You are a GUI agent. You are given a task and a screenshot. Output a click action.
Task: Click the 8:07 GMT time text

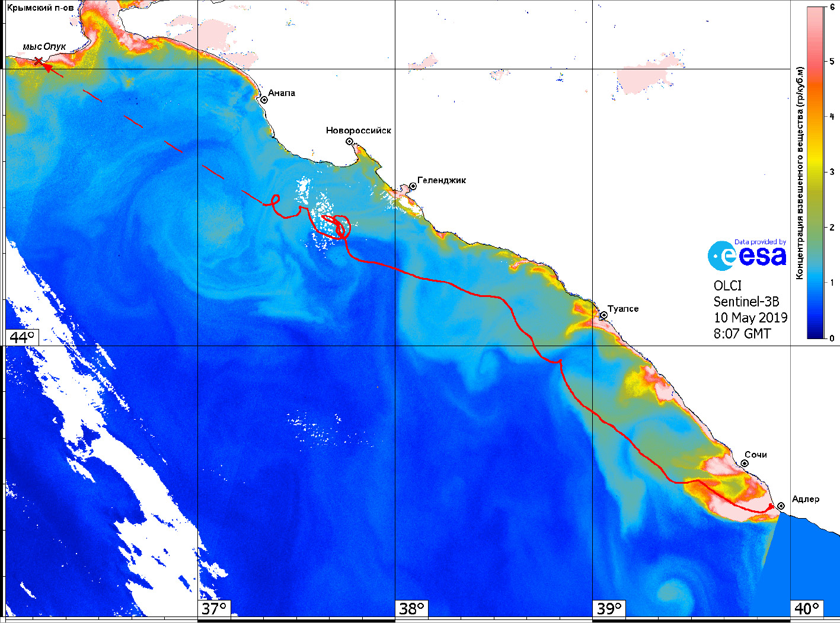pyautogui.click(x=742, y=334)
